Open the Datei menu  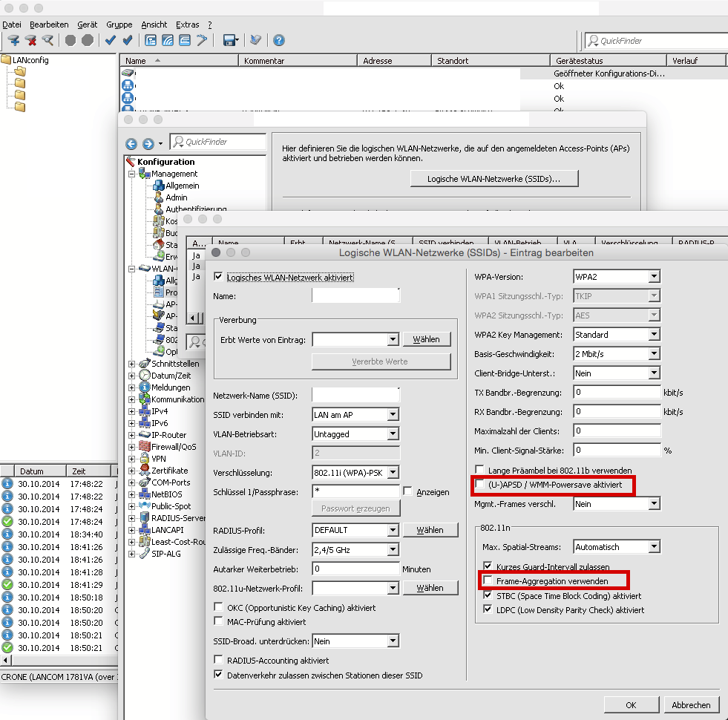pos(12,24)
